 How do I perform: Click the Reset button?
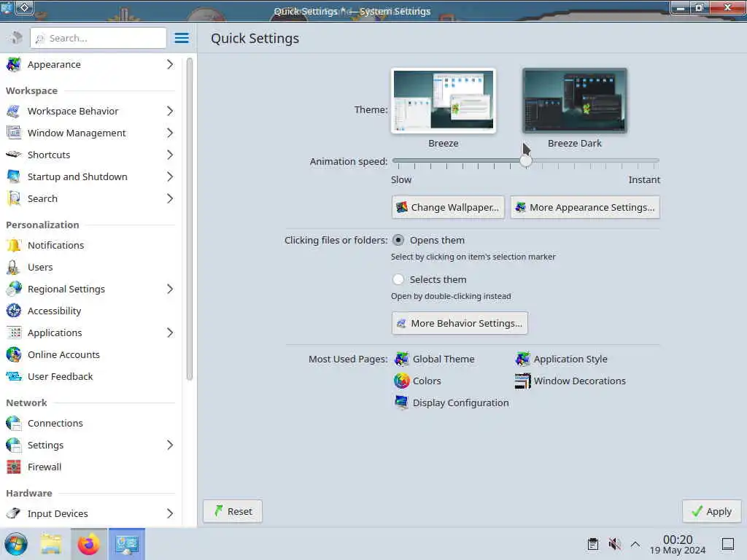[233, 511]
